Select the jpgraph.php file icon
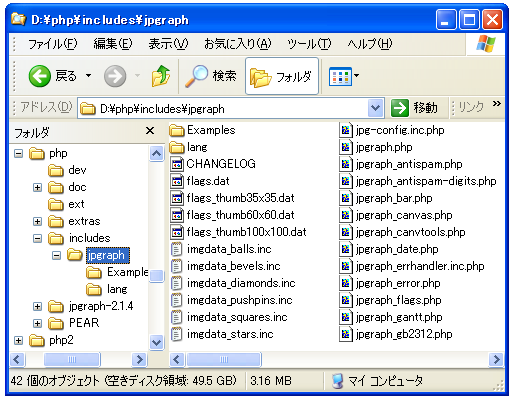Screen dimensions: 510x398 tap(346, 147)
